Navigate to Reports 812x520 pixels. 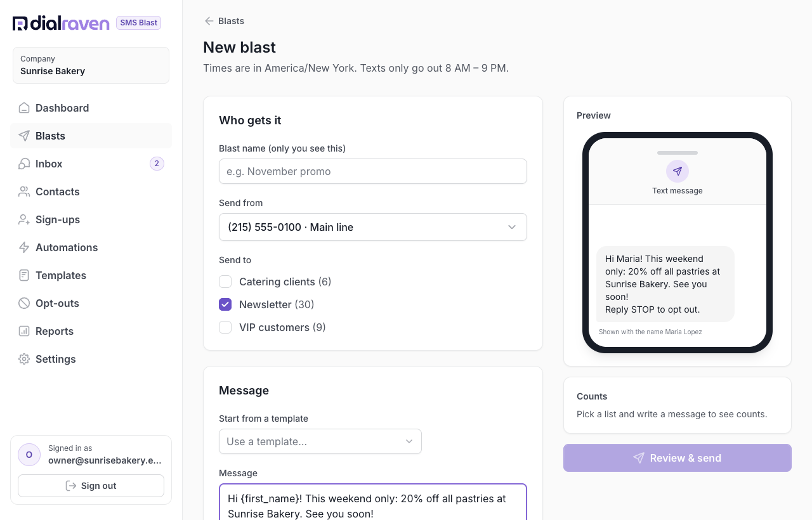91,331
